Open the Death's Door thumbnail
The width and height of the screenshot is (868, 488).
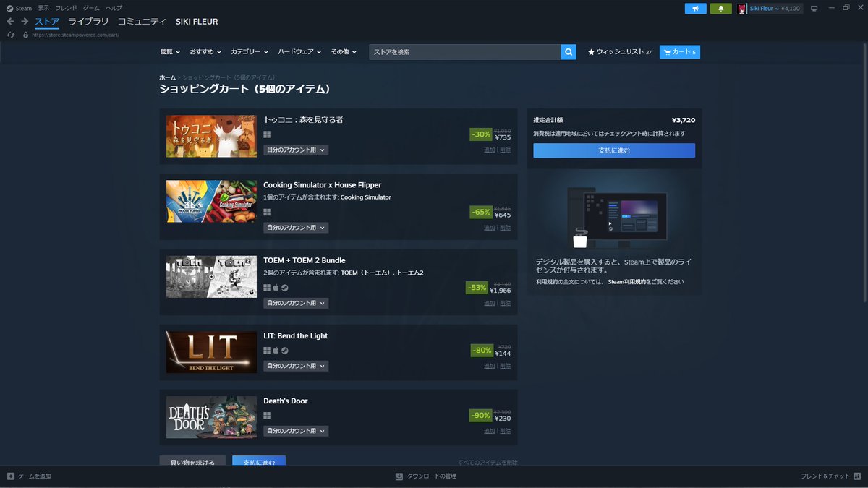click(x=211, y=417)
